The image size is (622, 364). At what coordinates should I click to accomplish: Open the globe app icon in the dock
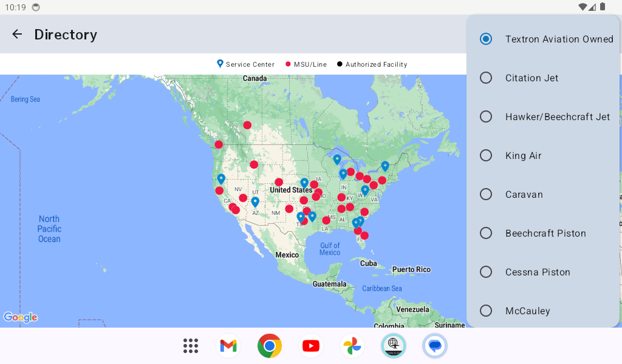394,346
